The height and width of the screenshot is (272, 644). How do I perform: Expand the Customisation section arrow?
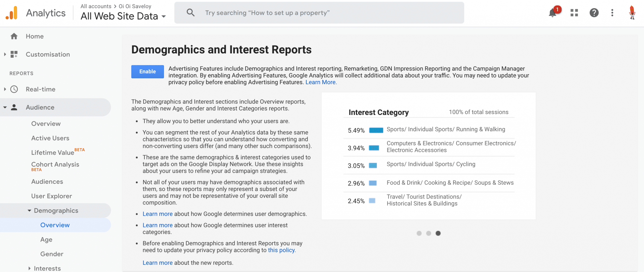coord(5,54)
